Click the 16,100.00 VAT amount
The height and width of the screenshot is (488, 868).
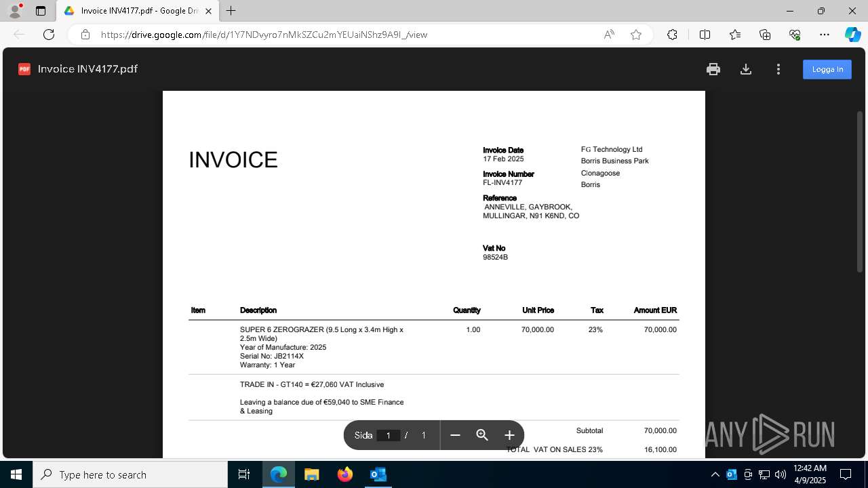(660, 449)
